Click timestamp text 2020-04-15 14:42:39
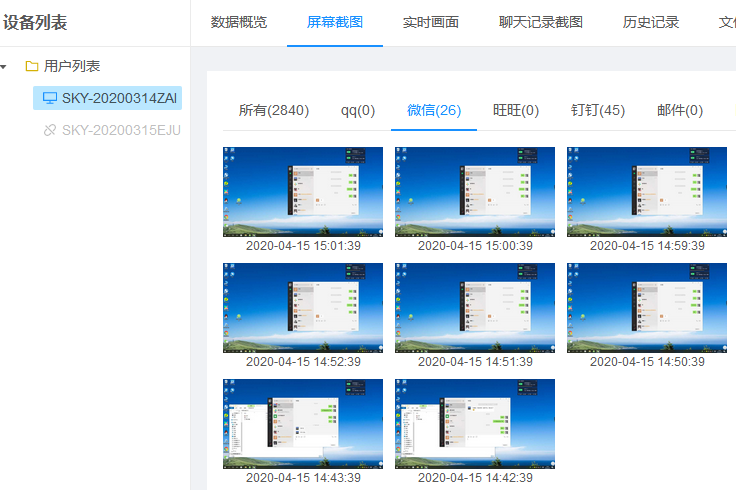 coord(475,477)
